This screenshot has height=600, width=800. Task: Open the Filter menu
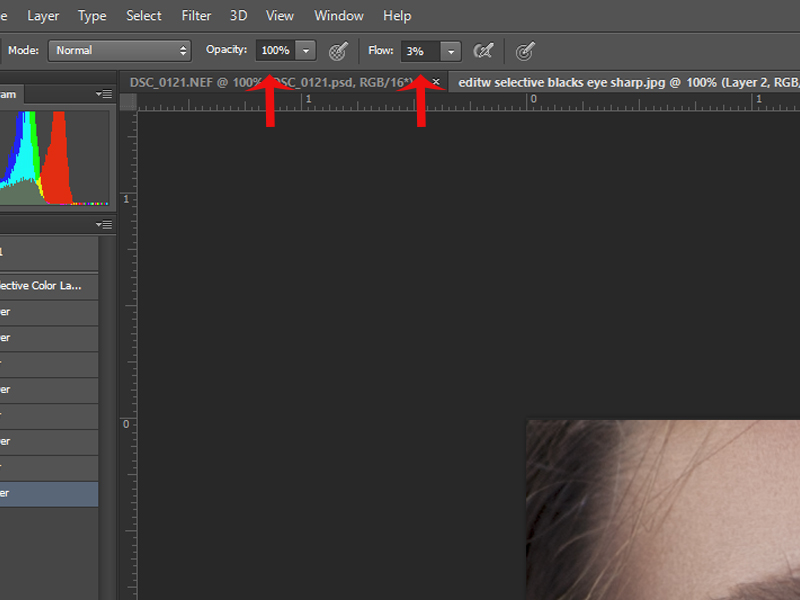[x=196, y=16]
